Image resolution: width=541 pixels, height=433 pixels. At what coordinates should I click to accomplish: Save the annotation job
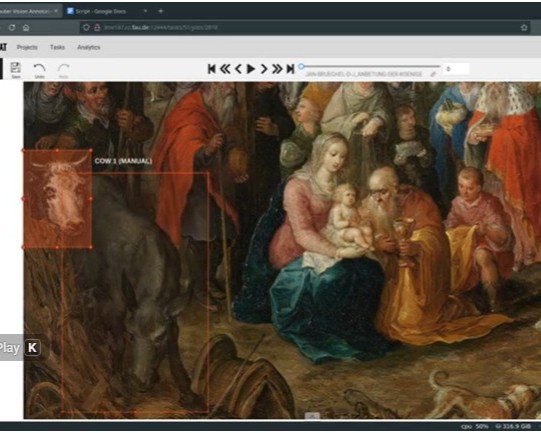coord(16,70)
